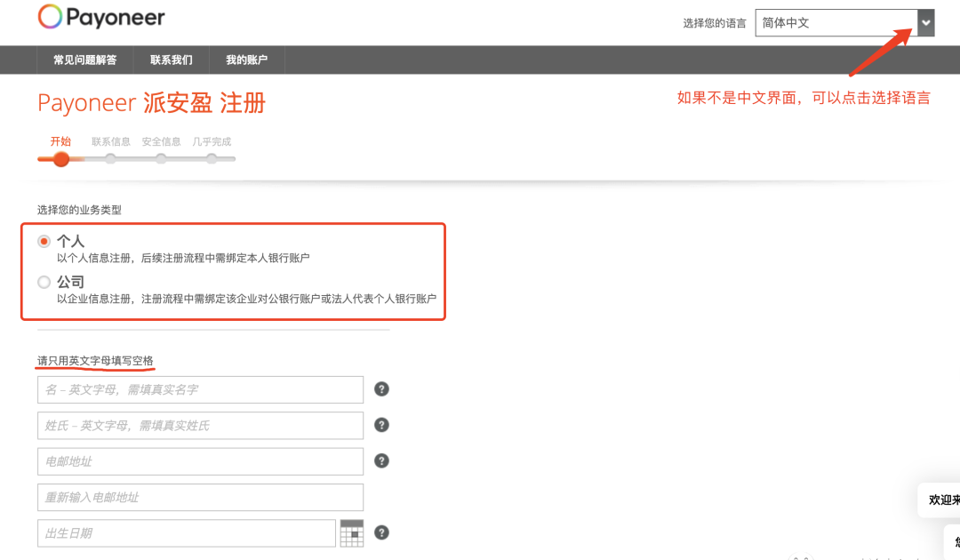Open help icon next to email address field
This screenshot has width=960, height=560.
(x=381, y=460)
